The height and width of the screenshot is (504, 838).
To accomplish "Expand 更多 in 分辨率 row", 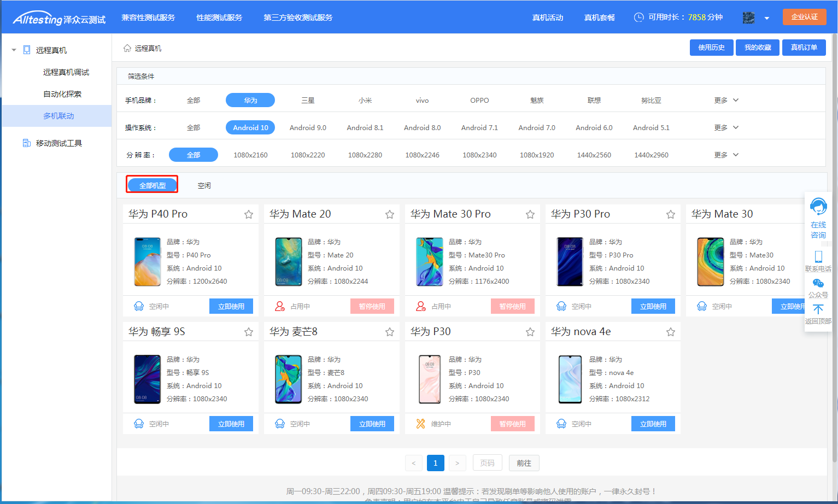I will click(726, 155).
